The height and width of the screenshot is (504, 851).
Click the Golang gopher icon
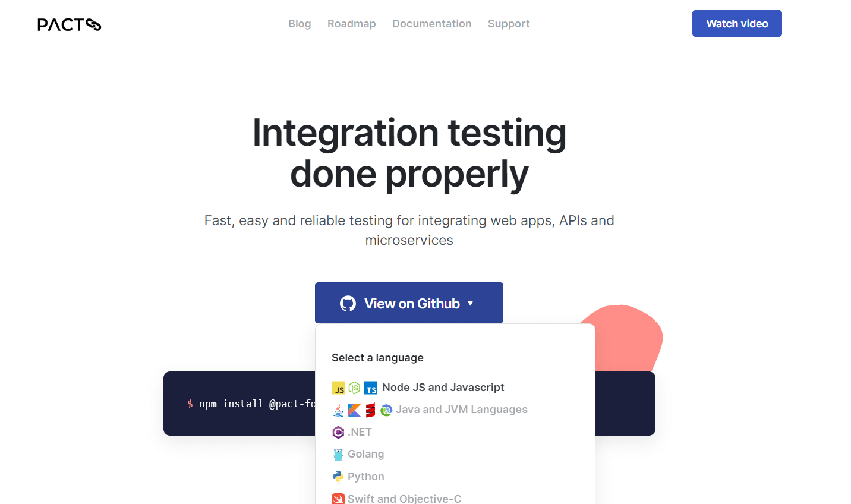[338, 454]
